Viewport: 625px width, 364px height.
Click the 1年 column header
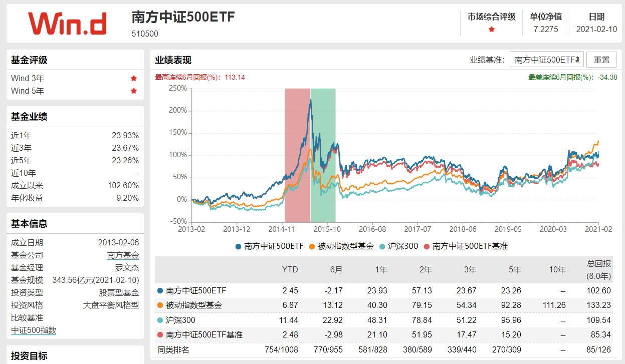click(380, 269)
